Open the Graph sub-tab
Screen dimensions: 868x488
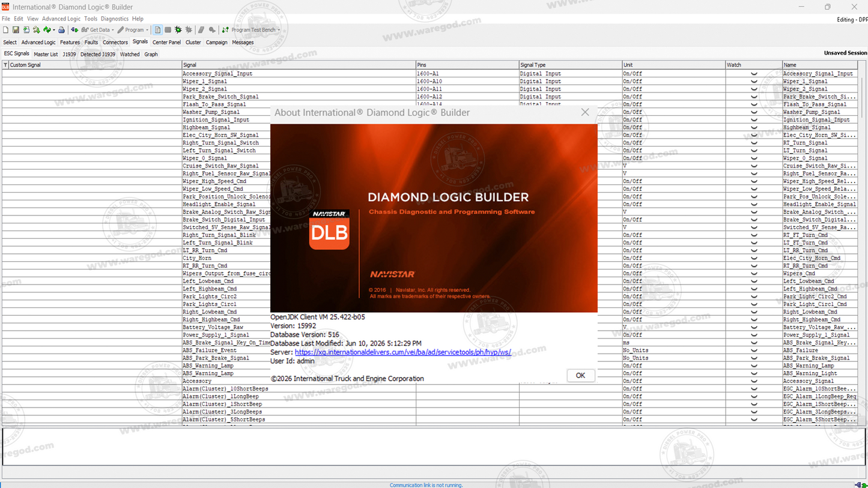coord(151,55)
